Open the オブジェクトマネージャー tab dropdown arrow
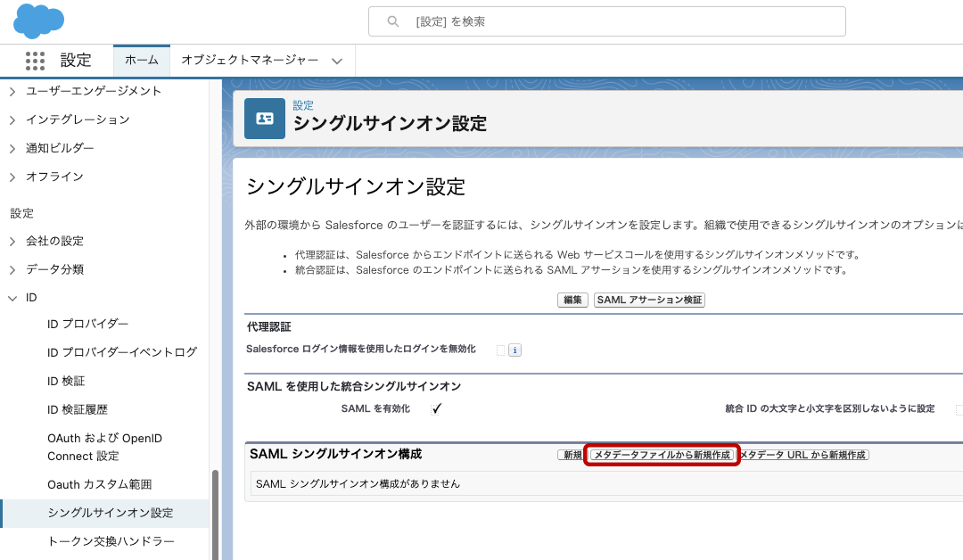 (337, 61)
